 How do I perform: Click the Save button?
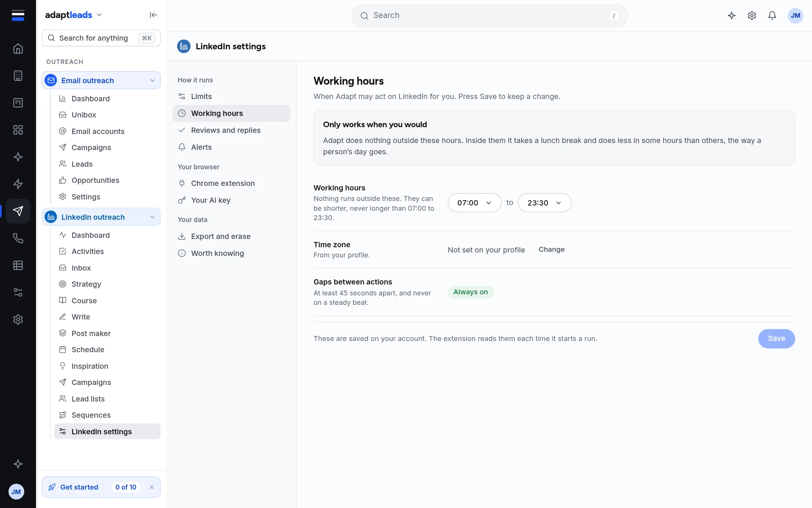click(776, 338)
